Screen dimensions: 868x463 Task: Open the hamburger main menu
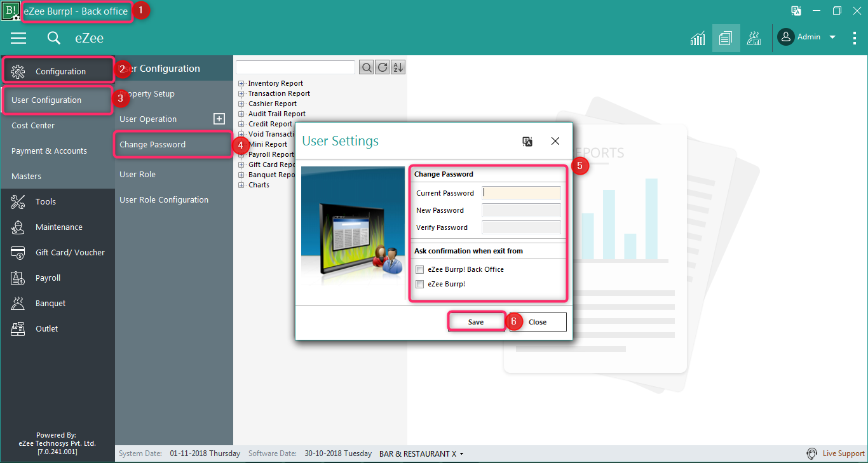pos(18,38)
